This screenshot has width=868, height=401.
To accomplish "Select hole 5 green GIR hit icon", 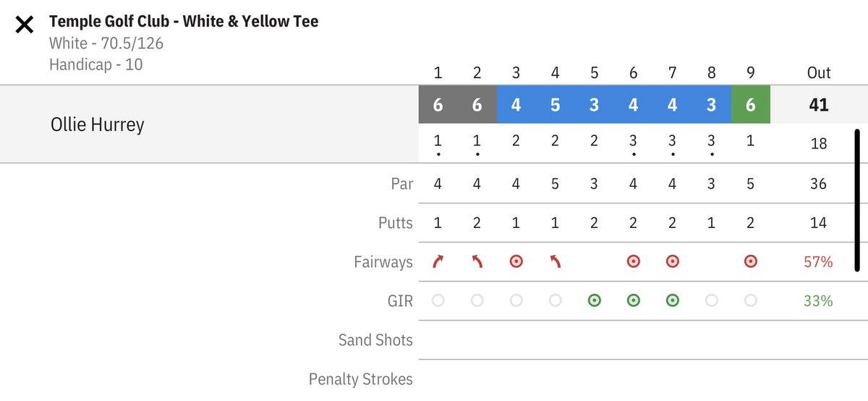I will tap(594, 300).
